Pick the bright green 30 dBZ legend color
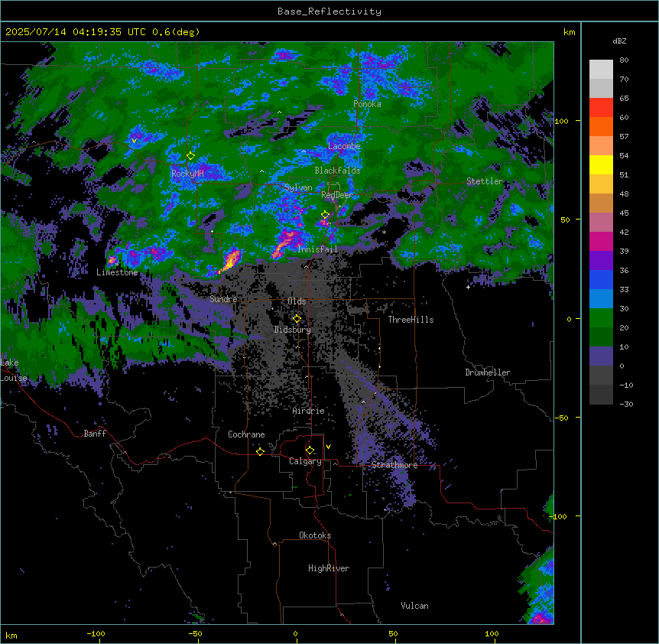Image resolution: width=659 pixels, height=644 pixels. click(601, 318)
